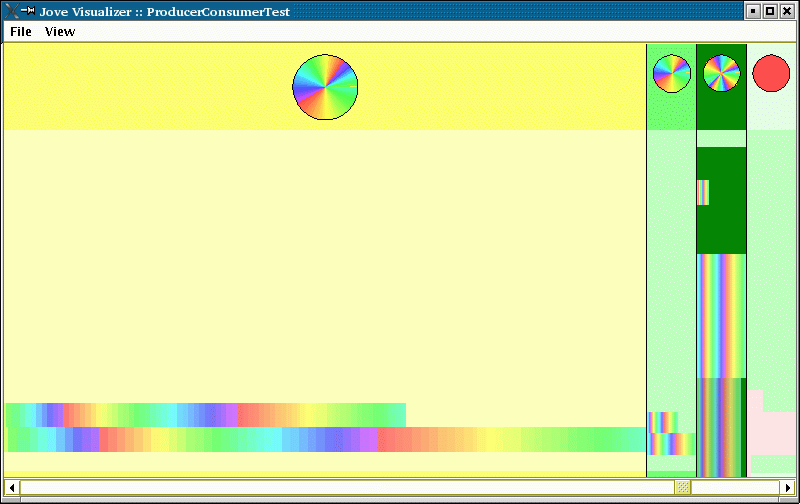Click the solid red circle in the rightmost column
The width and height of the screenshot is (800, 504).
[x=771, y=73]
